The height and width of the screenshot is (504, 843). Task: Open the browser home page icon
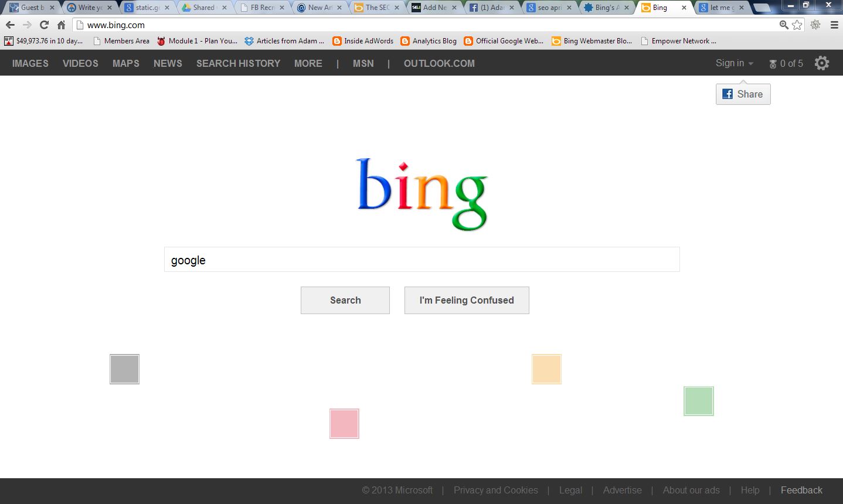point(61,25)
